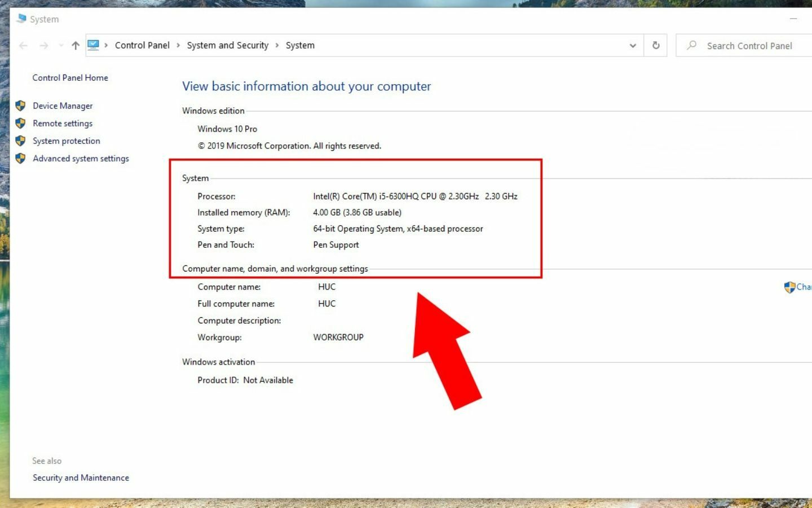Open the address bar history dropdown

pos(633,46)
